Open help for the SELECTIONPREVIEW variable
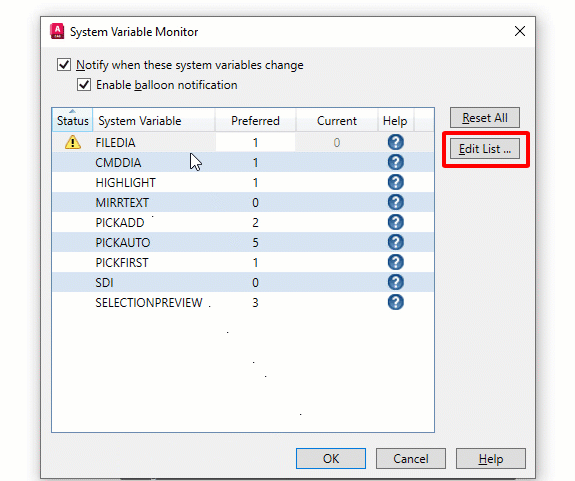Viewport: 575px width, 481px height. coord(396,302)
